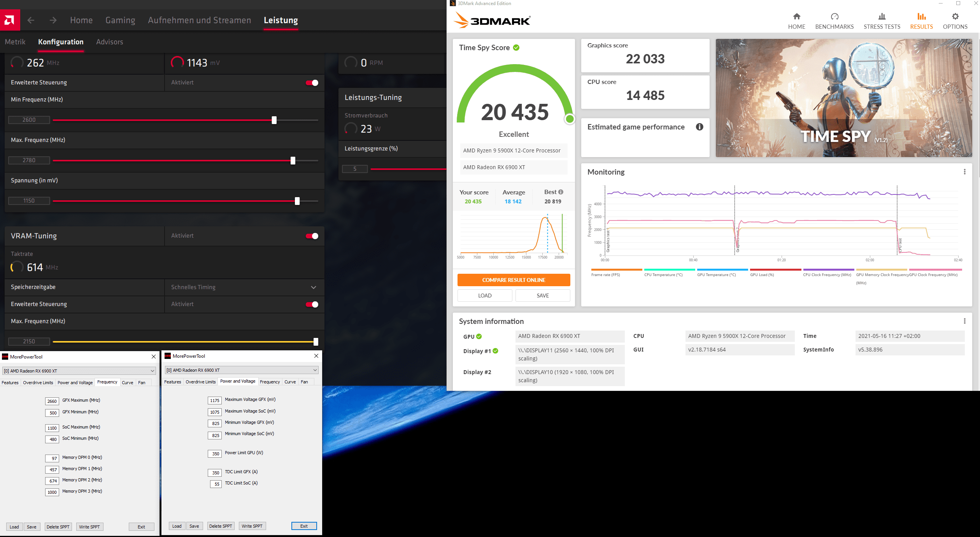This screenshot has height=537, width=980.
Task: Open Aufnehmen und Streamen tab
Action: pos(199,20)
